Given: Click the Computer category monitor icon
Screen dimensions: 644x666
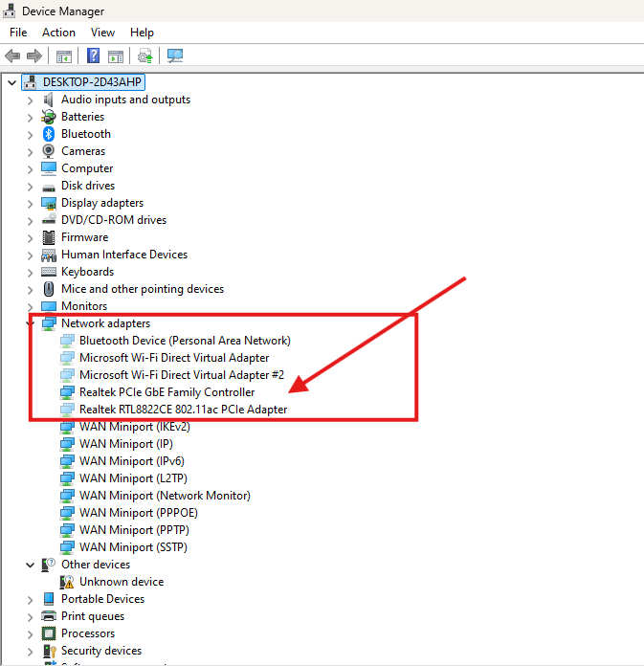Looking at the screenshot, I should point(49,168).
